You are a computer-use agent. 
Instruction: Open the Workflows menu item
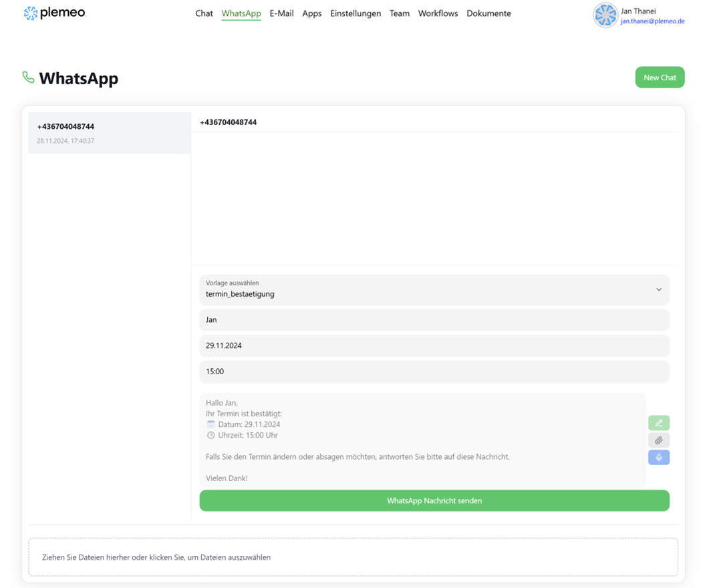(438, 13)
